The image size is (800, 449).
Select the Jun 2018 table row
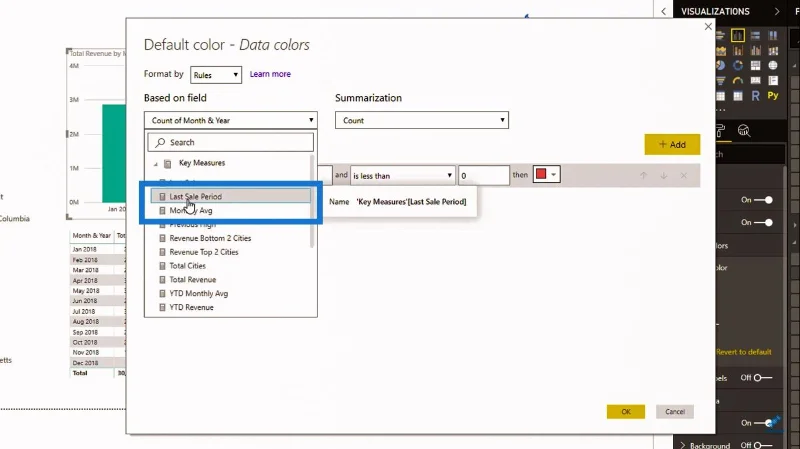tap(97, 301)
